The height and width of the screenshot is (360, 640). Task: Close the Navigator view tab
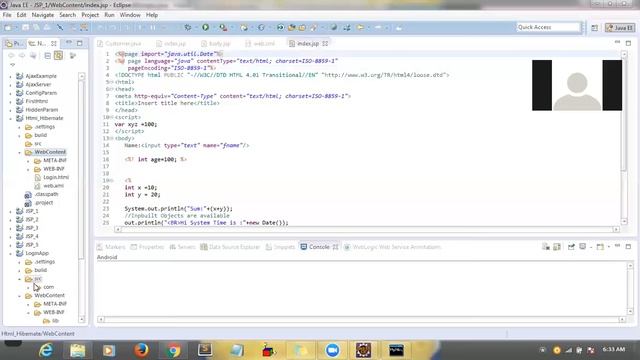click(53, 43)
